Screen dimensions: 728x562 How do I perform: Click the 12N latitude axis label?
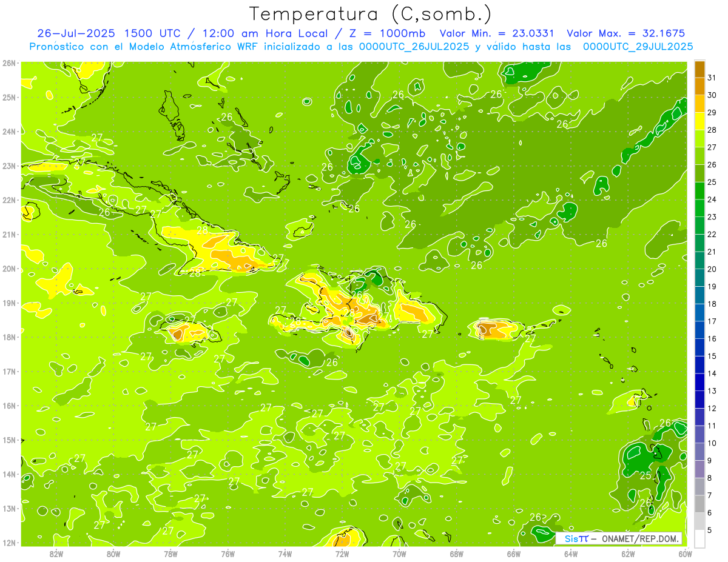coord(8,543)
